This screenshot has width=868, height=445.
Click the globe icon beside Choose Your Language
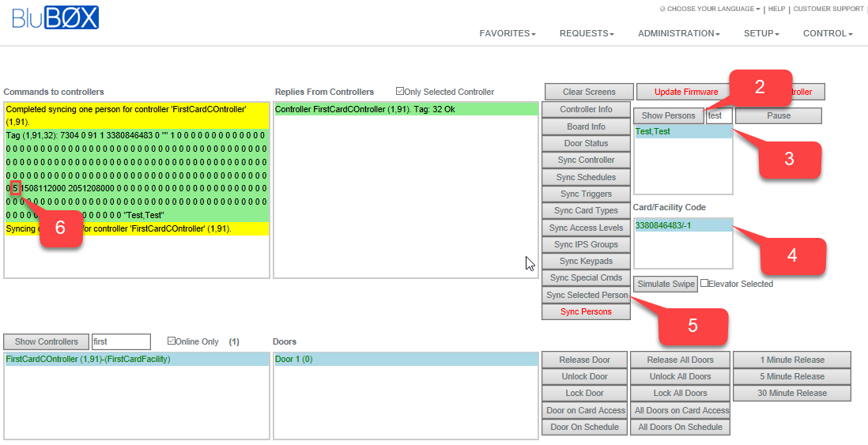[x=662, y=9]
